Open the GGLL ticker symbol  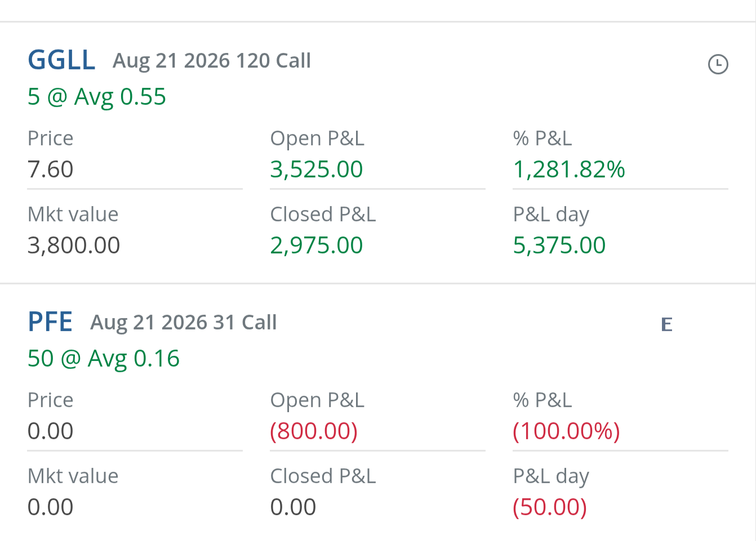pos(61,60)
